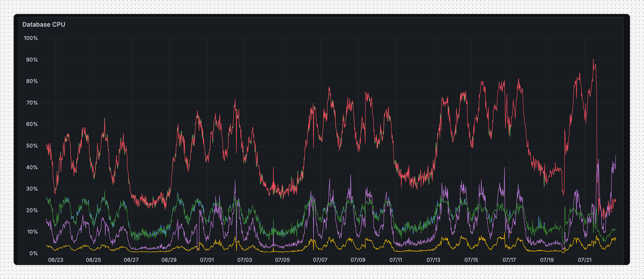644x279 pixels.
Task: Click the 07/09 date label
Action: pyautogui.click(x=358, y=260)
